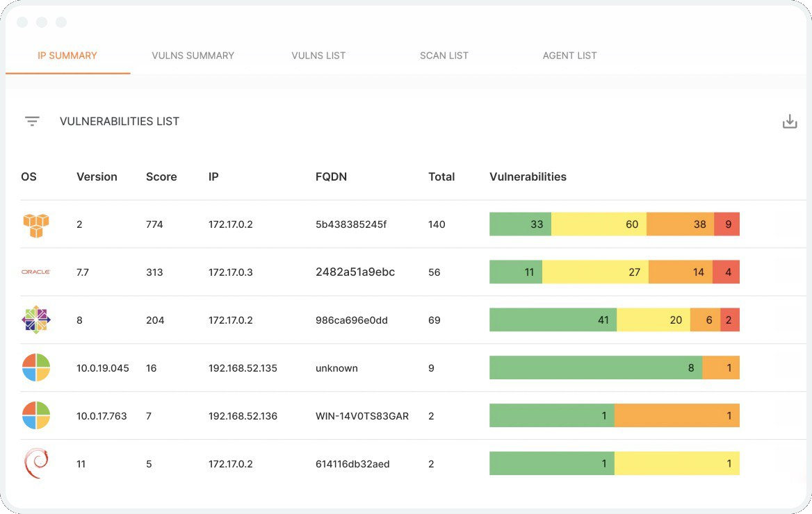Expand the Vulnerabilities column header
Image resolution: width=812 pixels, height=514 pixels.
pos(528,176)
